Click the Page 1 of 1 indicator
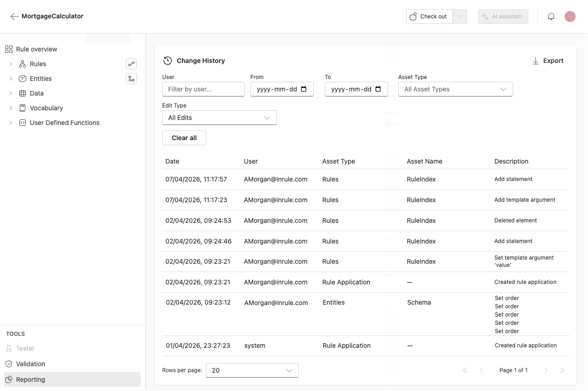The image size is (588, 391). (514, 370)
